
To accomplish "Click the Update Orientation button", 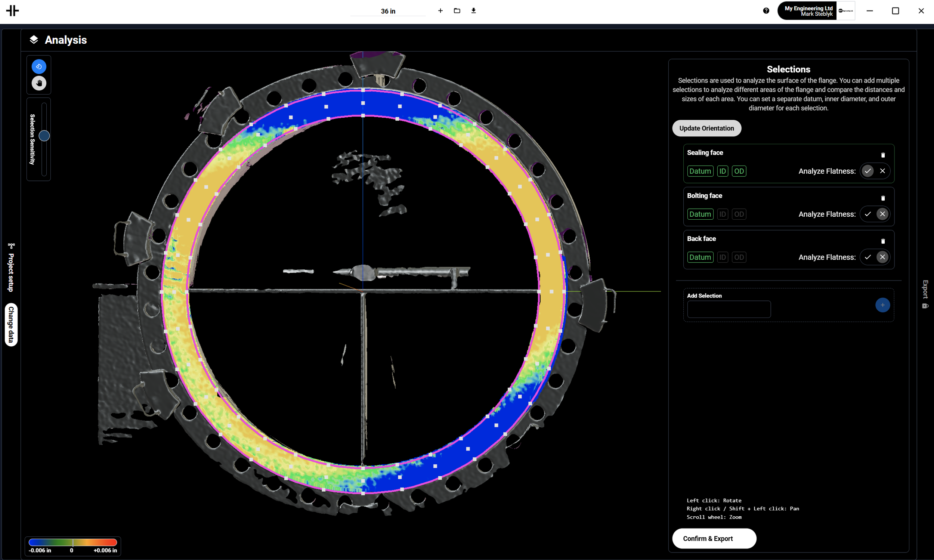I will [x=706, y=128].
